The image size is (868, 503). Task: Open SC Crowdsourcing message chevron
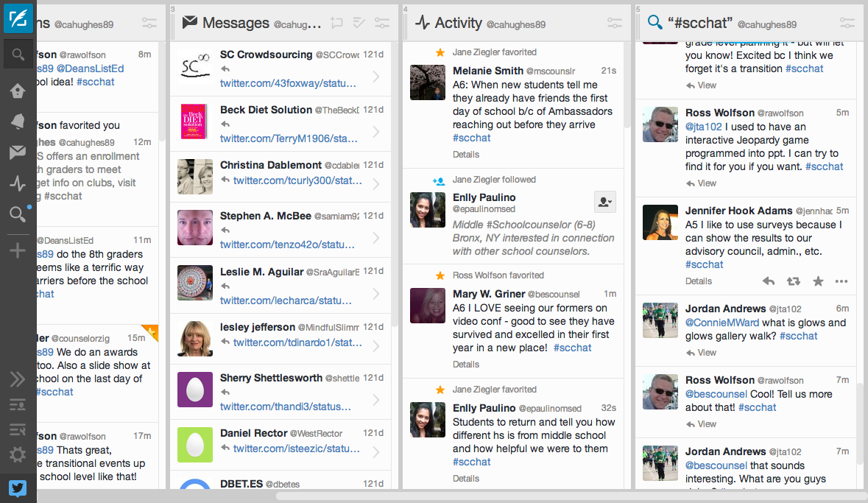click(x=376, y=77)
